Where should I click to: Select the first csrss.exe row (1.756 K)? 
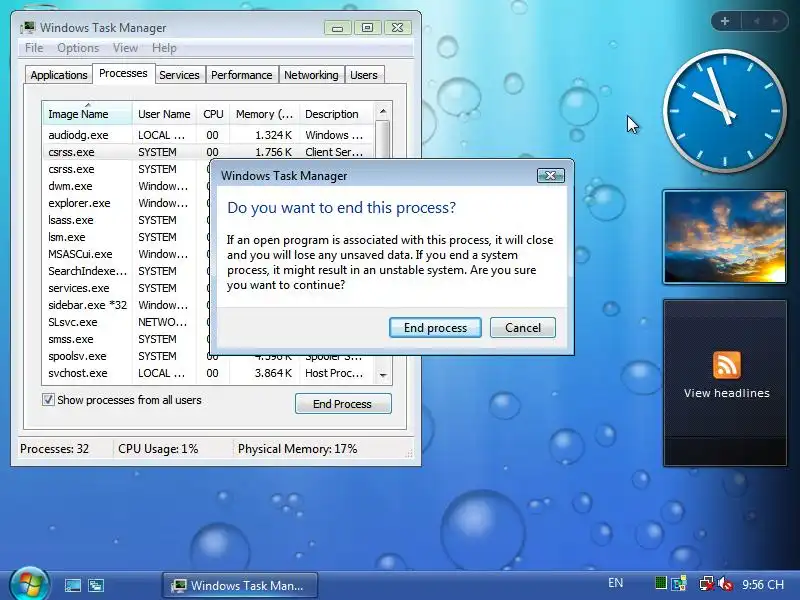(208, 152)
